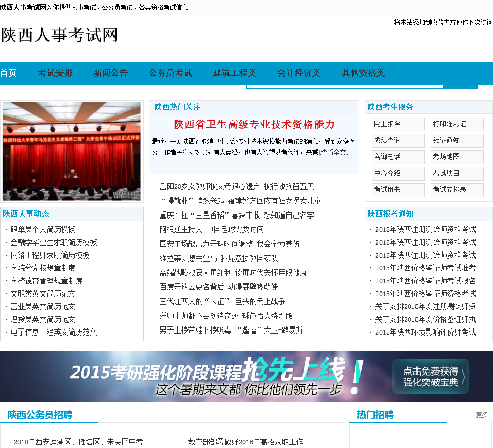Open 中国足球需要时间 article

pos(235,230)
